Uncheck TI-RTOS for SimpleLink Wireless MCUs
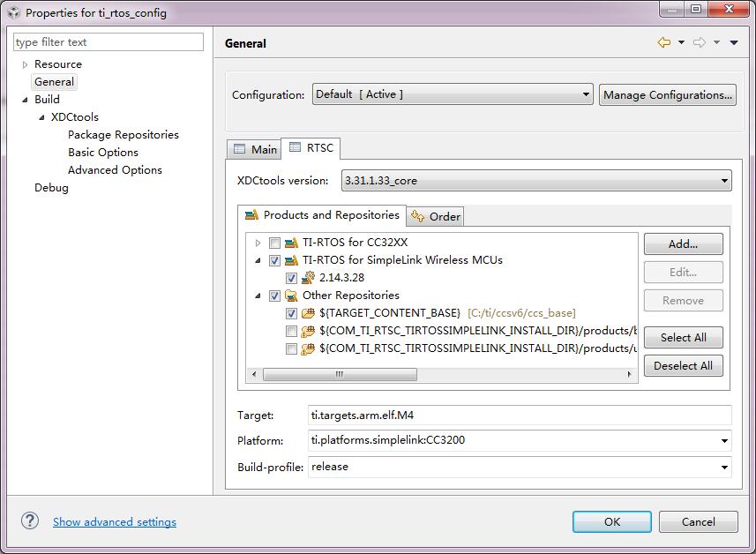The height and width of the screenshot is (554, 756). pos(275,260)
